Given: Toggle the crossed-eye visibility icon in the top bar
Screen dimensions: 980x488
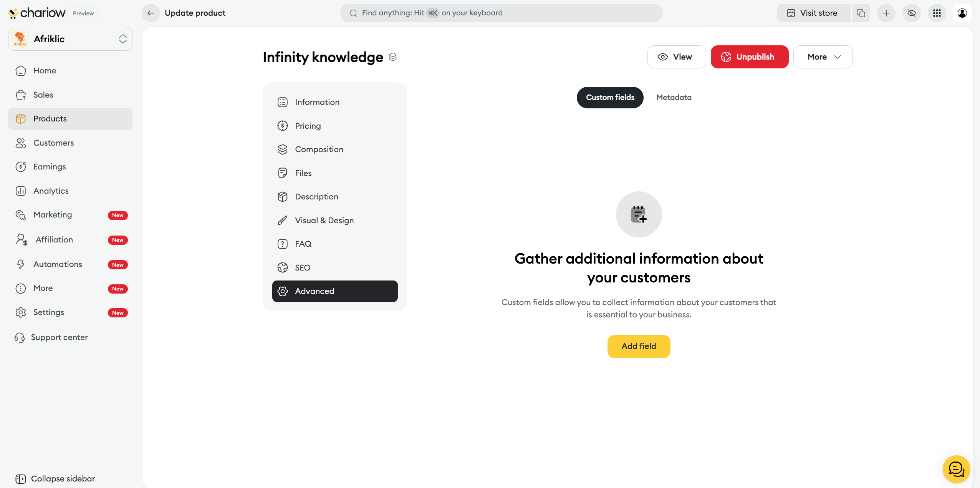Looking at the screenshot, I should pyautogui.click(x=911, y=13).
